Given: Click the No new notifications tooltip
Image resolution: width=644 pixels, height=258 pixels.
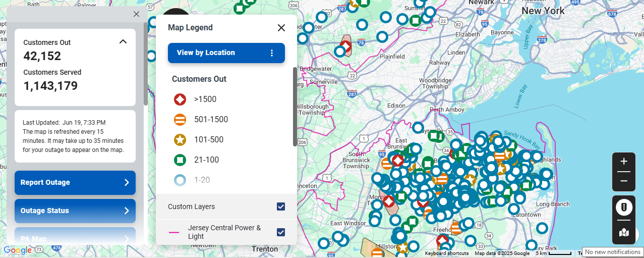Looking at the screenshot, I should coord(613,252).
